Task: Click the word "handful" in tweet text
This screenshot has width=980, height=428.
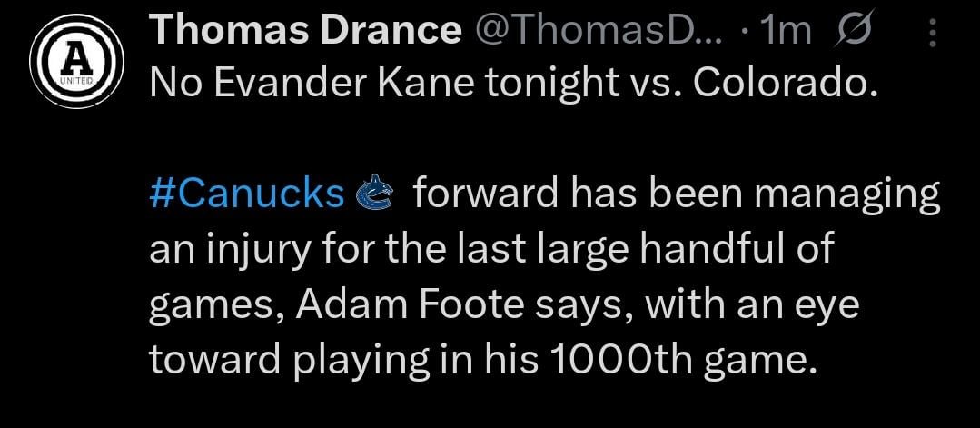Action: 693,250
